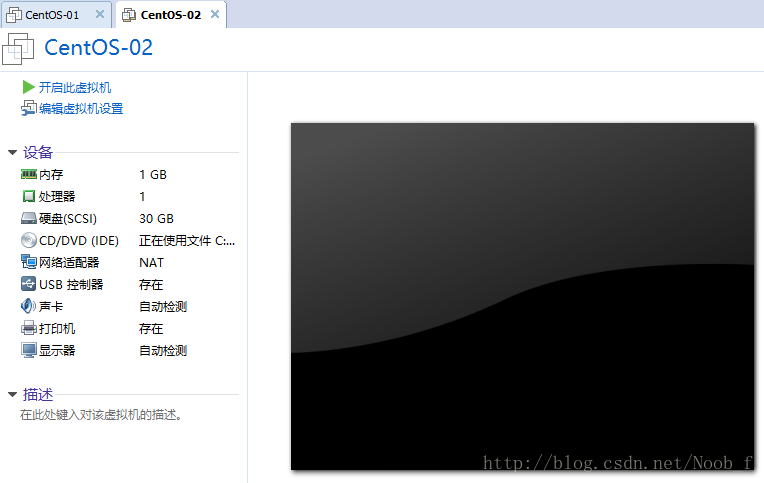Select the 显示器 display label
The width and height of the screenshot is (764, 483).
tap(57, 350)
